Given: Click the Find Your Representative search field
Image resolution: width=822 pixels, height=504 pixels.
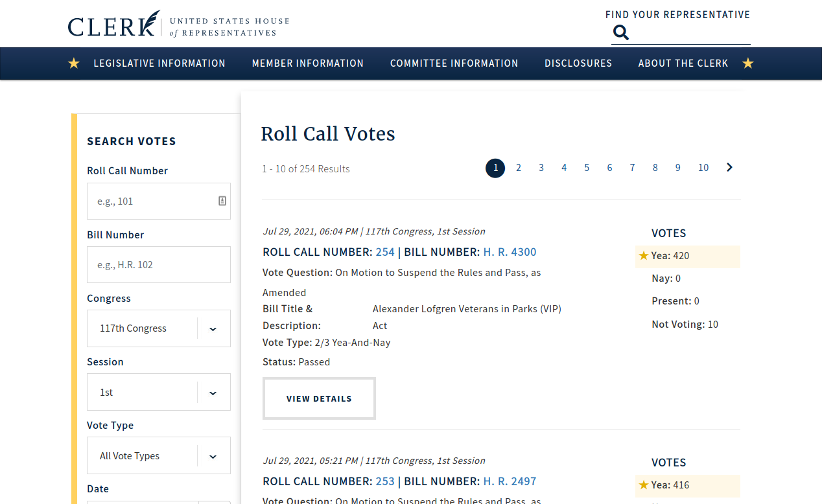Looking at the screenshot, I should point(681,33).
